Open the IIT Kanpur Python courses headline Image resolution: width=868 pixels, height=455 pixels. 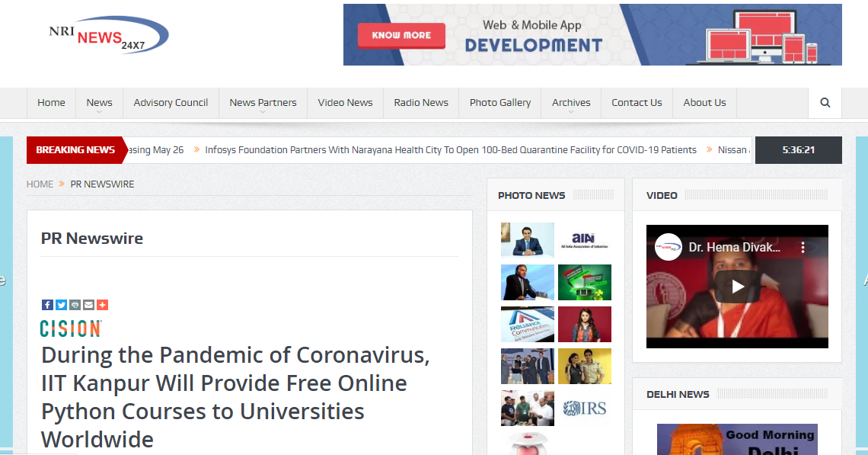(x=235, y=397)
